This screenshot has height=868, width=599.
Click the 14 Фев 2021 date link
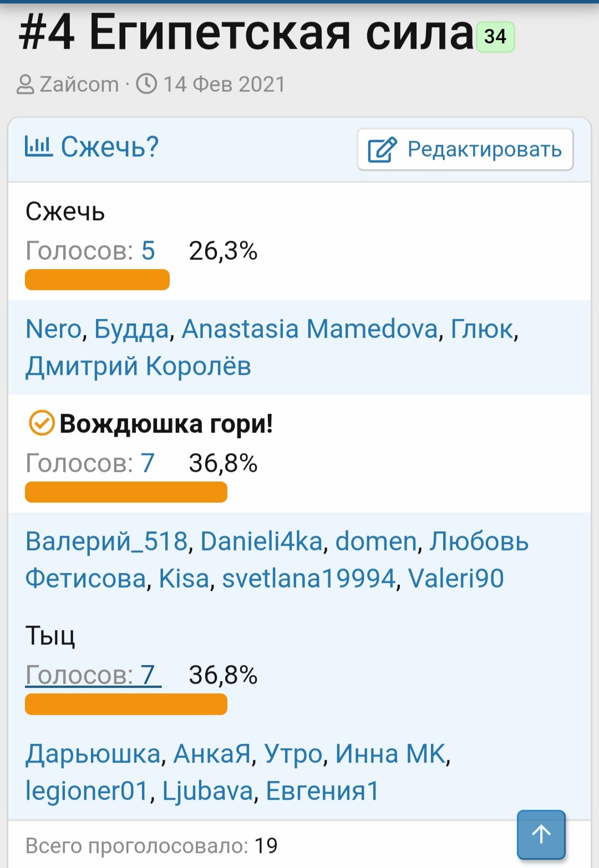coord(224,84)
